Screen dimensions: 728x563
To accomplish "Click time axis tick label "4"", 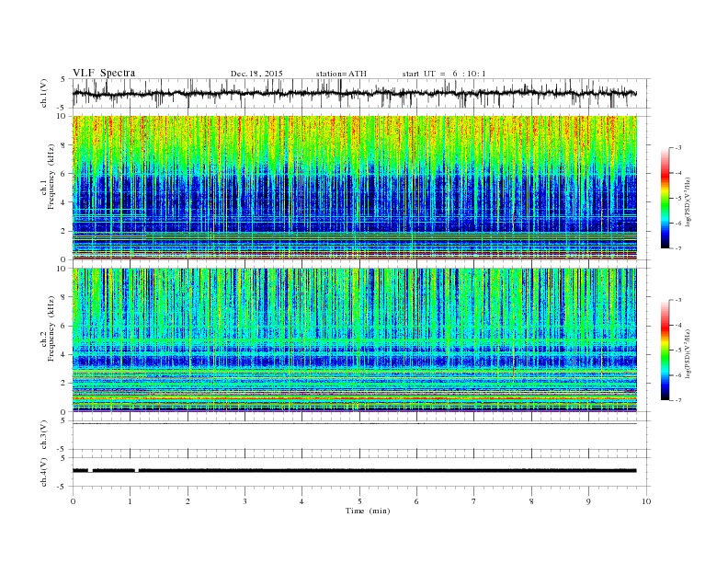I will [301, 501].
